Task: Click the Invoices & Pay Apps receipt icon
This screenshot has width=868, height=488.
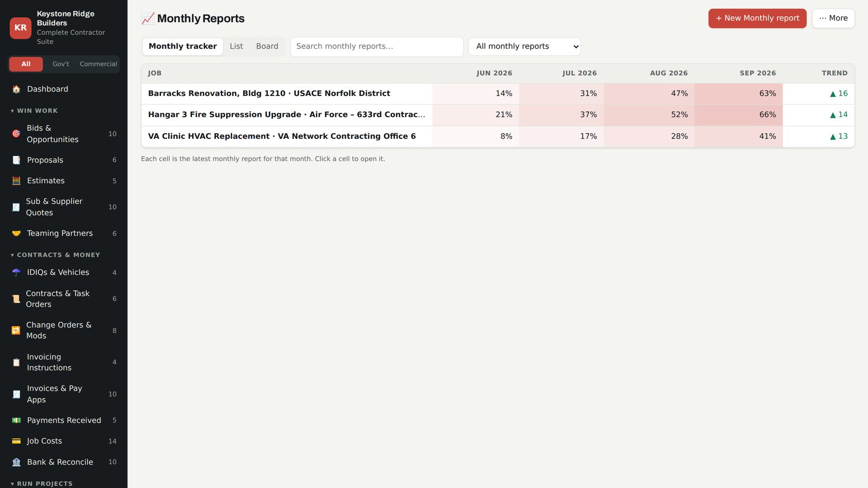Action: tap(16, 394)
